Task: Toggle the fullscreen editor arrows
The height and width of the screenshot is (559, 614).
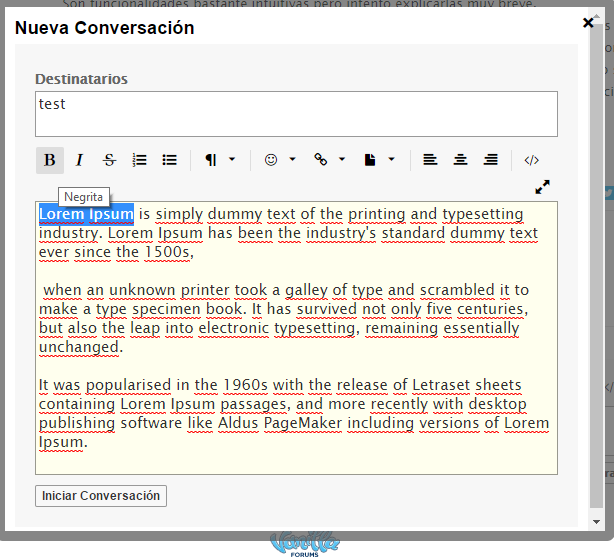Action: click(x=542, y=187)
